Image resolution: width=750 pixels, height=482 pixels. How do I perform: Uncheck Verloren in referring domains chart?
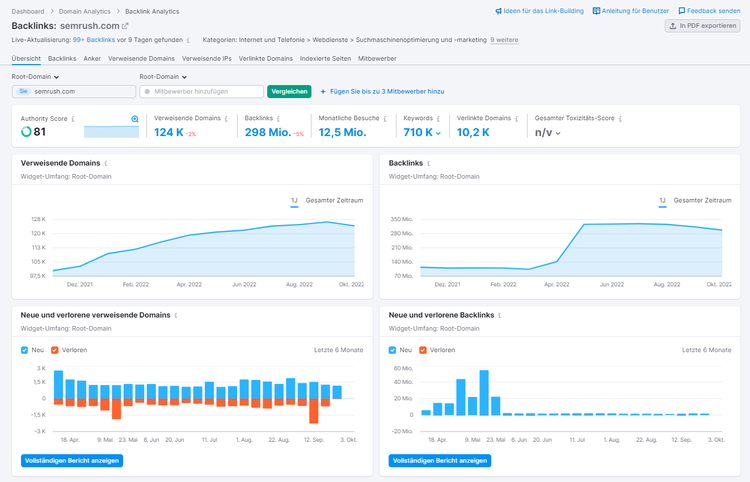point(55,350)
